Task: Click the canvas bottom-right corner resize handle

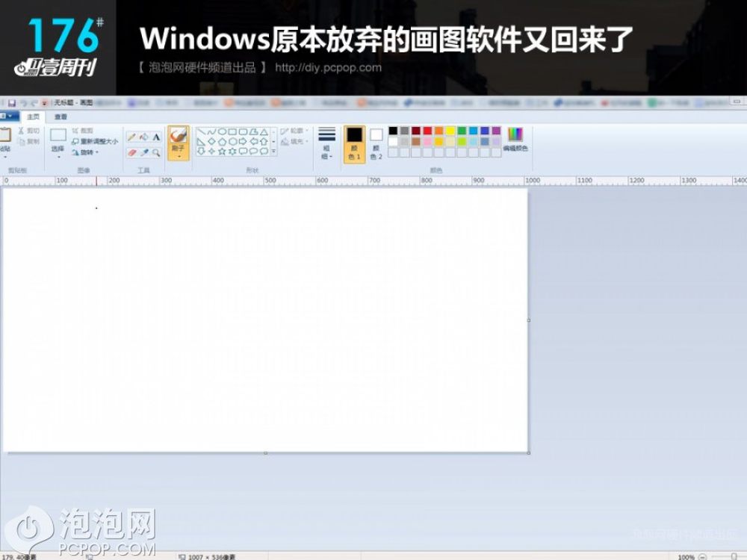Action: [529, 452]
